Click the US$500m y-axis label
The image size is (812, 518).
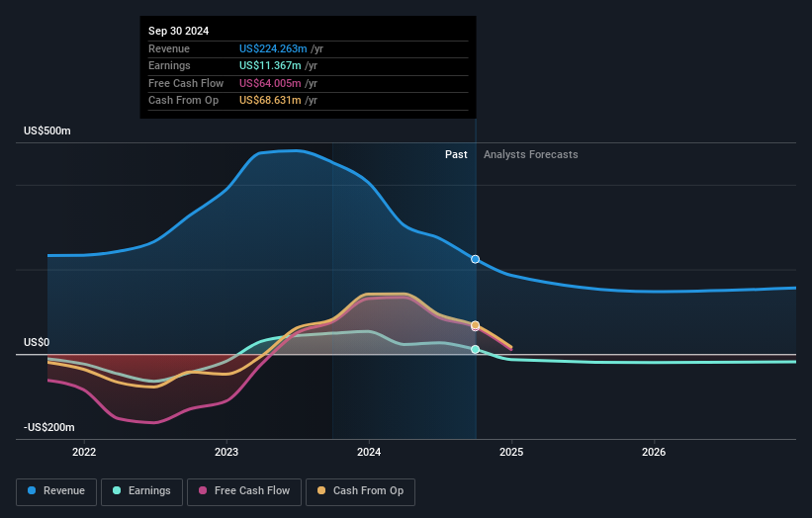(47, 130)
